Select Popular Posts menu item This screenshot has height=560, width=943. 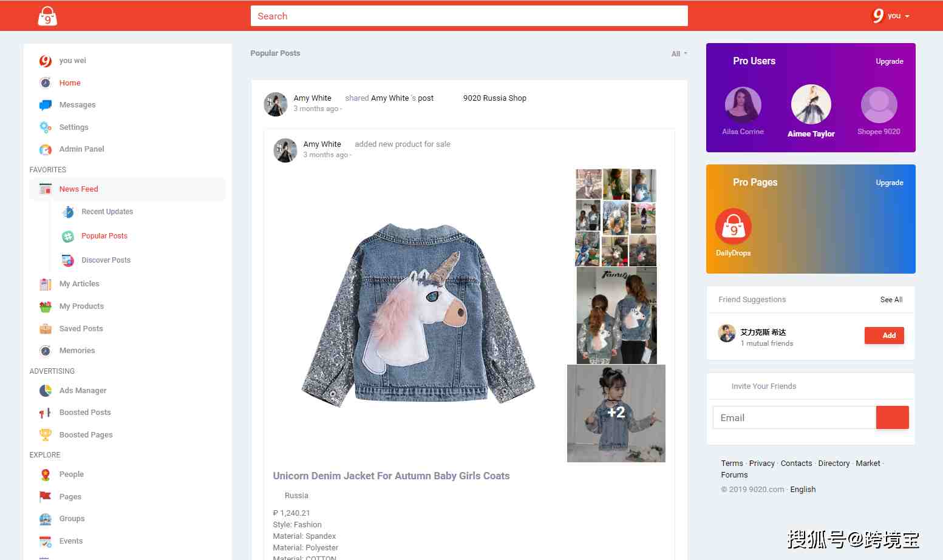coord(104,236)
